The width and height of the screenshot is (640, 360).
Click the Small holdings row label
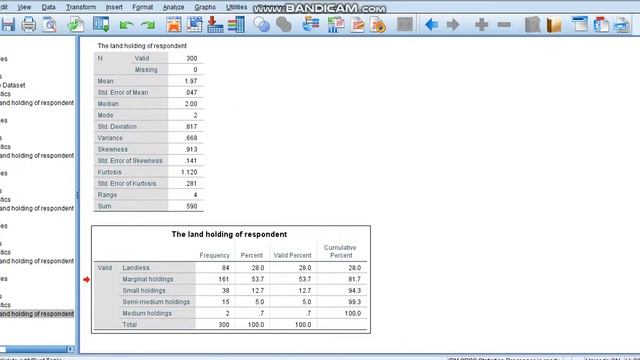pyautogui.click(x=144, y=291)
